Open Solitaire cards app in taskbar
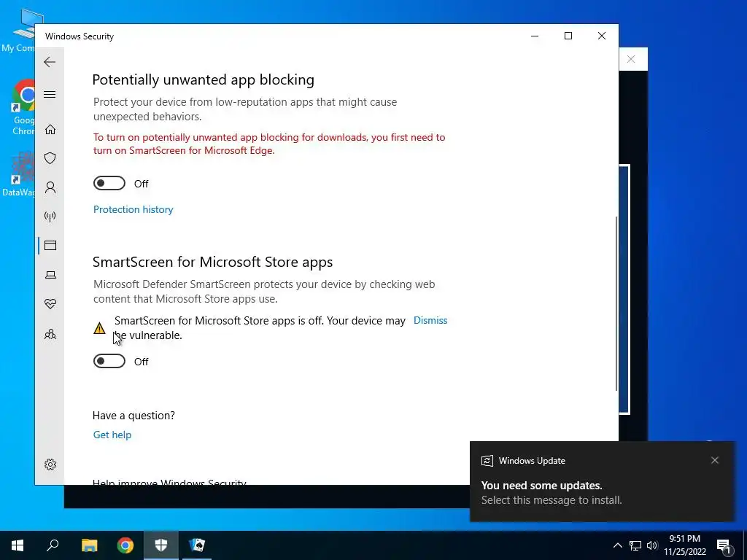The width and height of the screenshot is (747, 560). click(197, 545)
